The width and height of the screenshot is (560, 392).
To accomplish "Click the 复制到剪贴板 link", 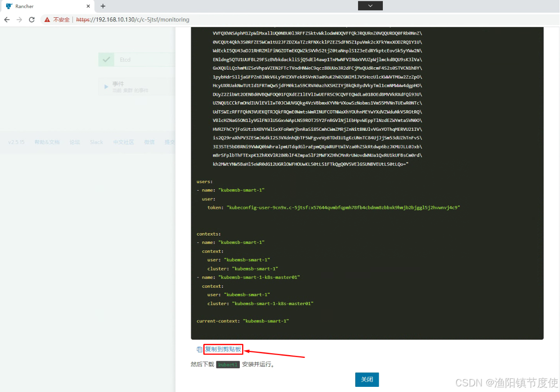I will pyautogui.click(x=223, y=349).
